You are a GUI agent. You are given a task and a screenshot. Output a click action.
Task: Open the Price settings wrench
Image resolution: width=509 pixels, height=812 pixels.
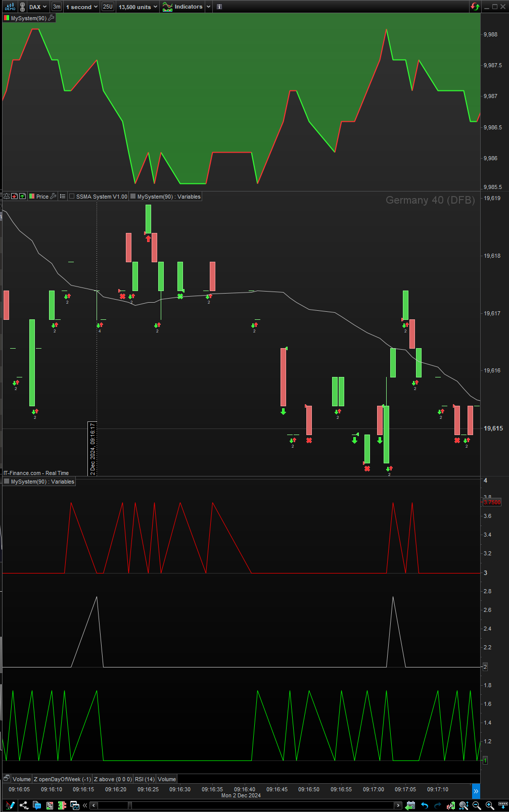click(x=53, y=196)
